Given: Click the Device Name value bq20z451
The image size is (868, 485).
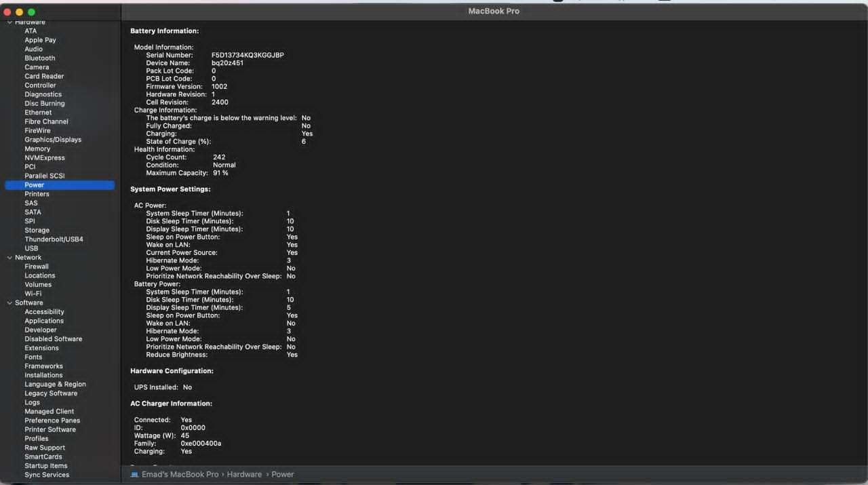Looking at the screenshot, I should 227,63.
